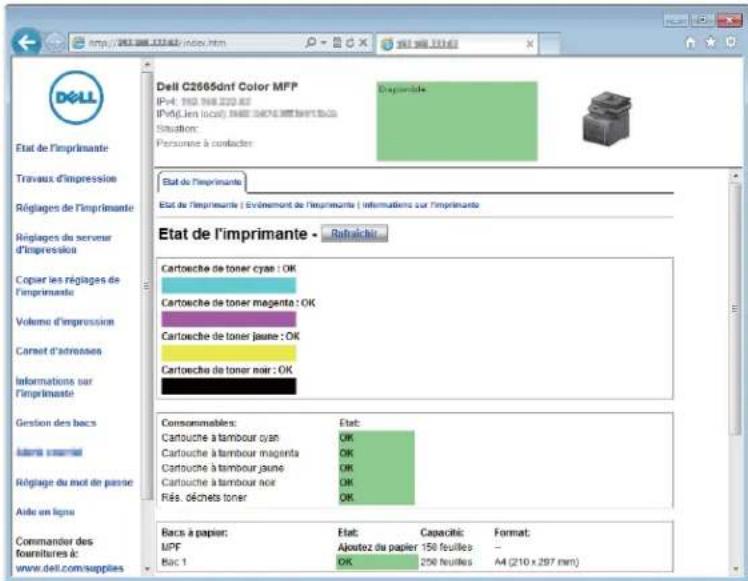Open the search dropdown arrow in address bar
Viewport: 748px width, 581px height.
pos(323,43)
